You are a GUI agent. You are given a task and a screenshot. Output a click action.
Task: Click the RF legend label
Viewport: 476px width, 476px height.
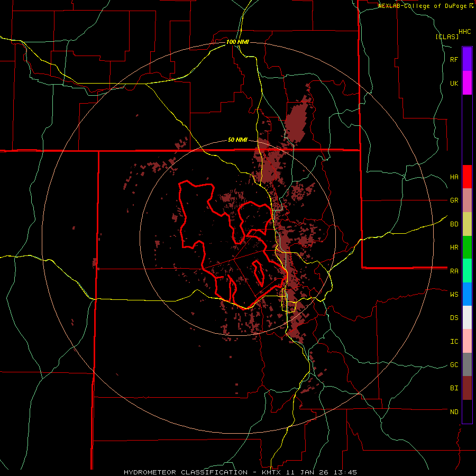pyautogui.click(x=454, y=59)
